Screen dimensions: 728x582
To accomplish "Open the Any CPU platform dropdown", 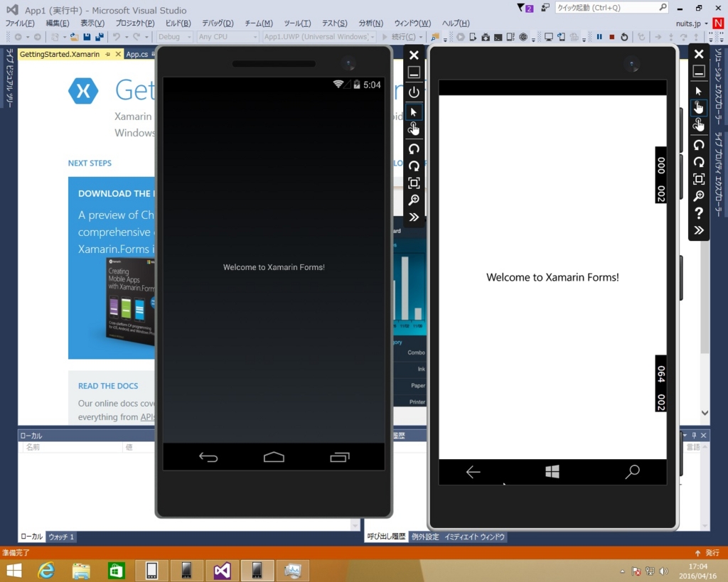I will click(x=227, y=37).
